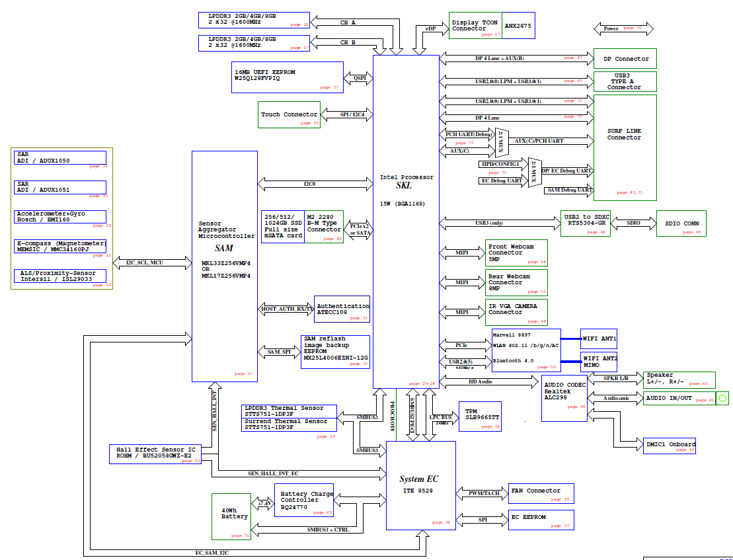Click the SURF LINK Connector block

(625, 147)
